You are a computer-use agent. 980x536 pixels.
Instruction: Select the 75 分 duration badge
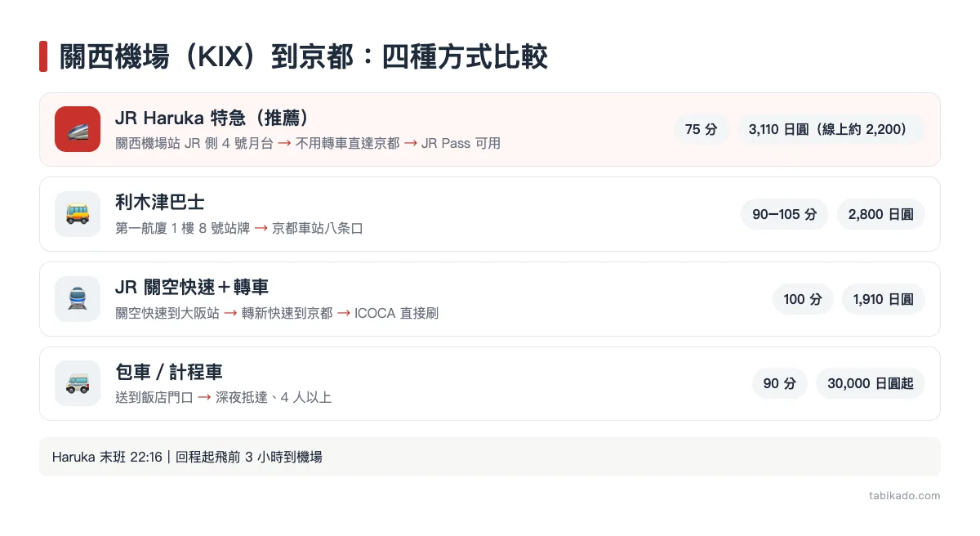[702, 129]
